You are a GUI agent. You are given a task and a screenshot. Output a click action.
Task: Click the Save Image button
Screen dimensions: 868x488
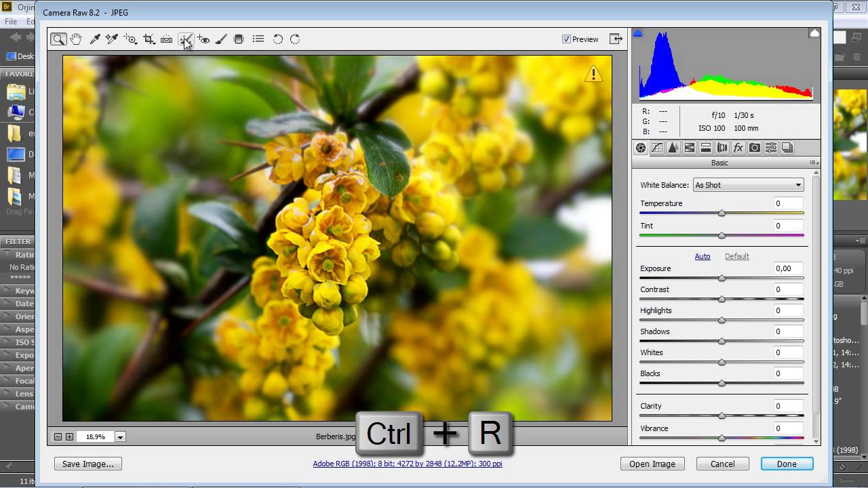[88, 464]
